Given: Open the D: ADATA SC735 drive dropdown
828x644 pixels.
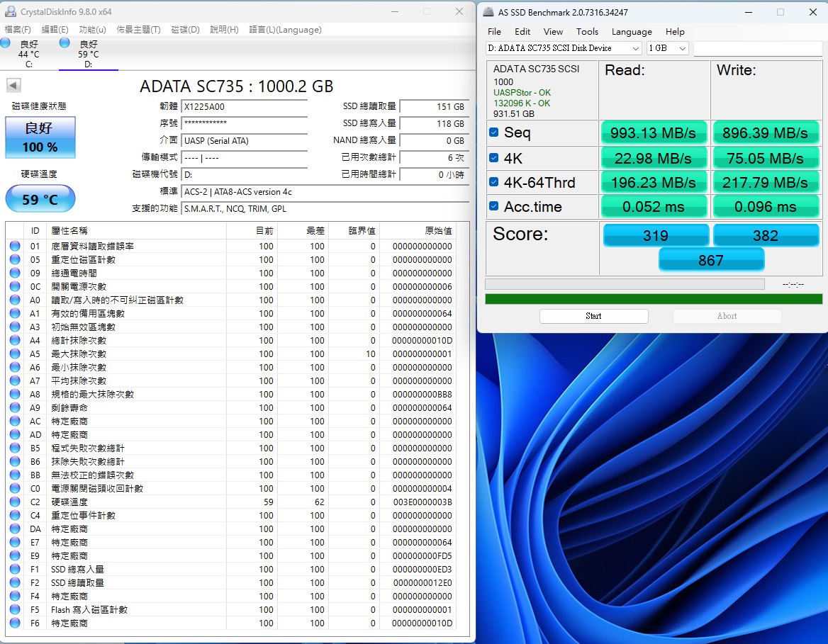Looking at the screenshot, I should click(x=564, y=48).
